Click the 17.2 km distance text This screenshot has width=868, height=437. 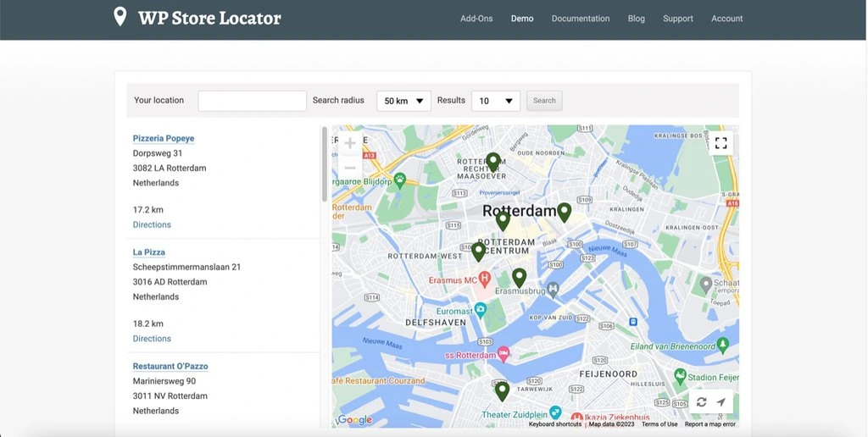click(147, 210)
